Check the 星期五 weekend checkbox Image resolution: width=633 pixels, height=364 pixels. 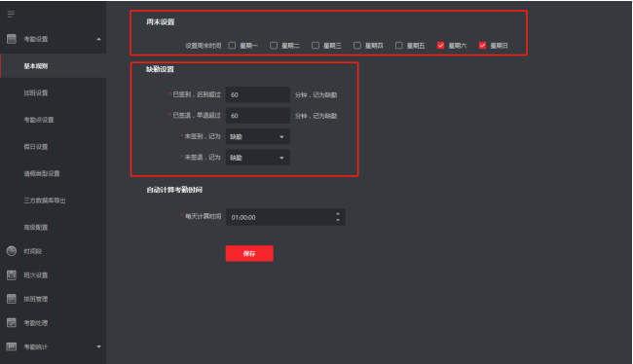click(x=399, y=45)
